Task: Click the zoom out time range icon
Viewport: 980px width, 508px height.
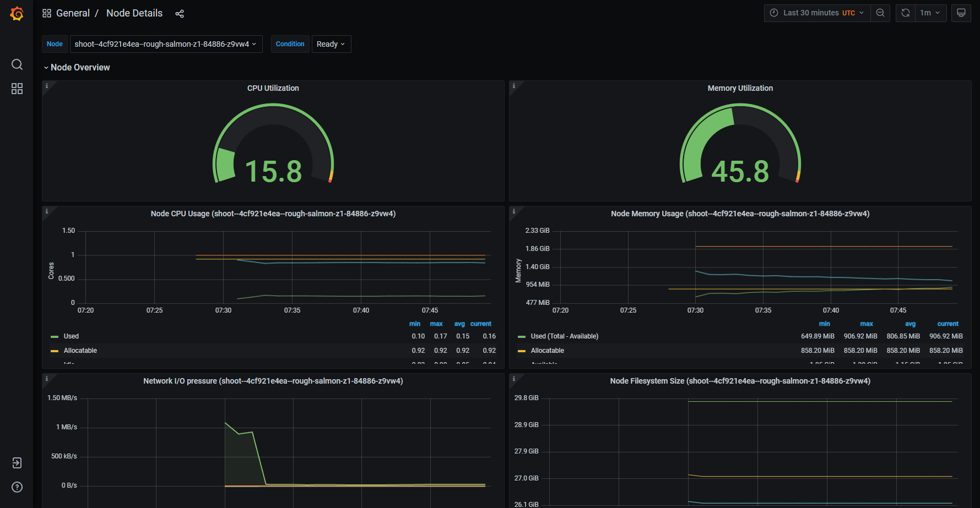Action: pos(880,13)
